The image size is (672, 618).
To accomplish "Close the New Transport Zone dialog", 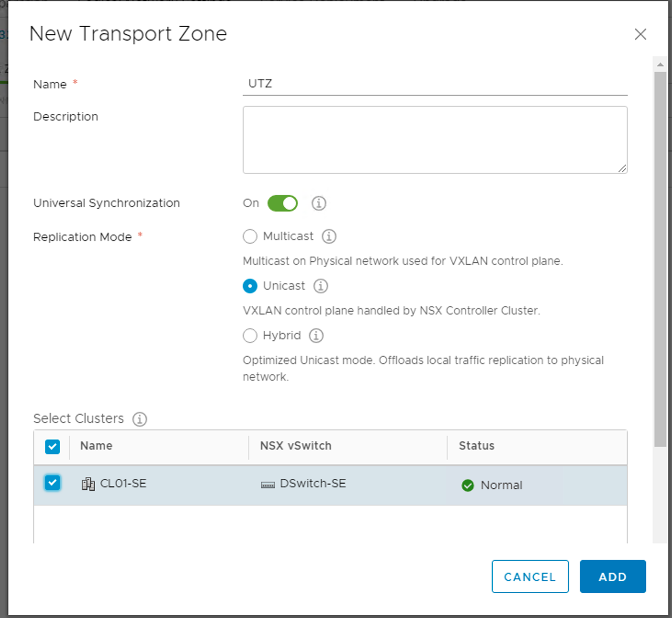I will pos(640,34).
